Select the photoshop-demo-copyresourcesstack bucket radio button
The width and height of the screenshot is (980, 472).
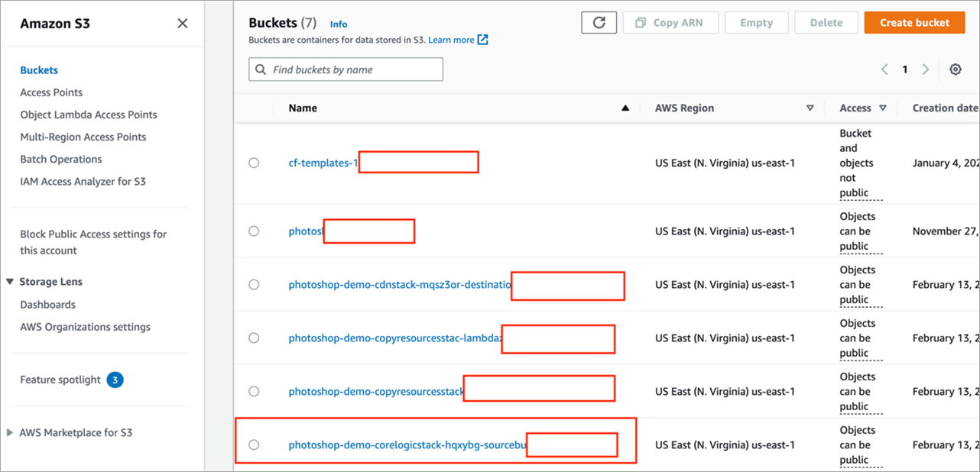click(x=254, y=392)
